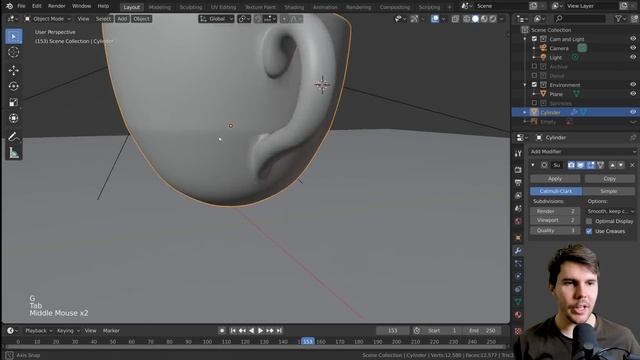Image resolution: width=640 pixels, height=360 pixels.
Task: Select the Simple subdivision type
Action: coord(609,191)
